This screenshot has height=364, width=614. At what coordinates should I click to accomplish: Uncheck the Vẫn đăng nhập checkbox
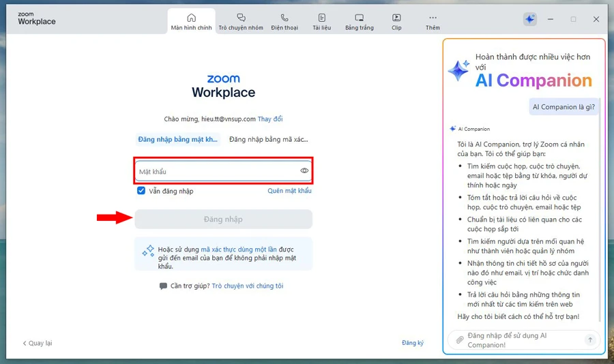pos(141,191)
